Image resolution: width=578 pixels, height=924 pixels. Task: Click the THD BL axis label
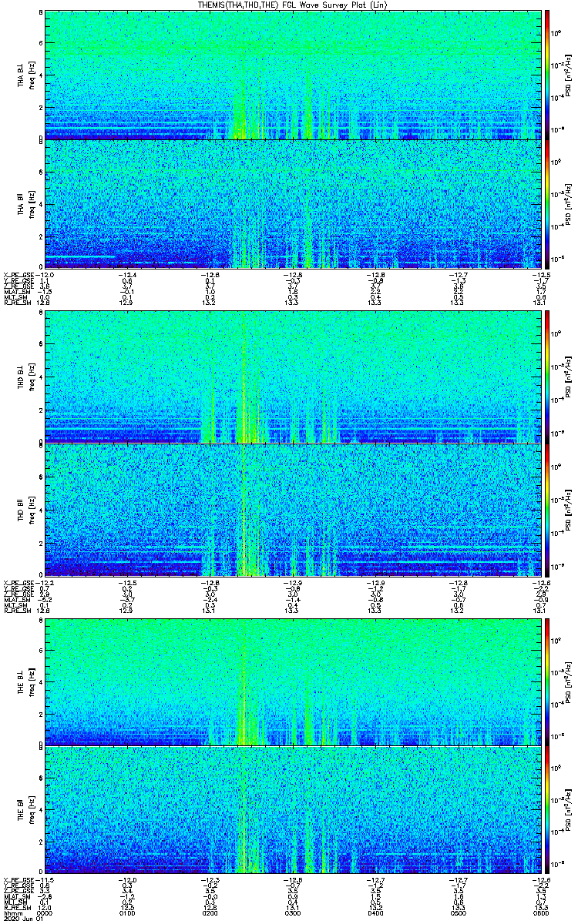click(22, 379)
